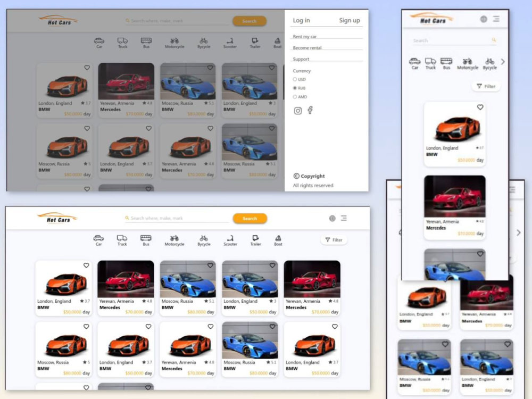
Task: Click orange Search button in bottom desktop mockup
Action: click(x=250, y=219)
